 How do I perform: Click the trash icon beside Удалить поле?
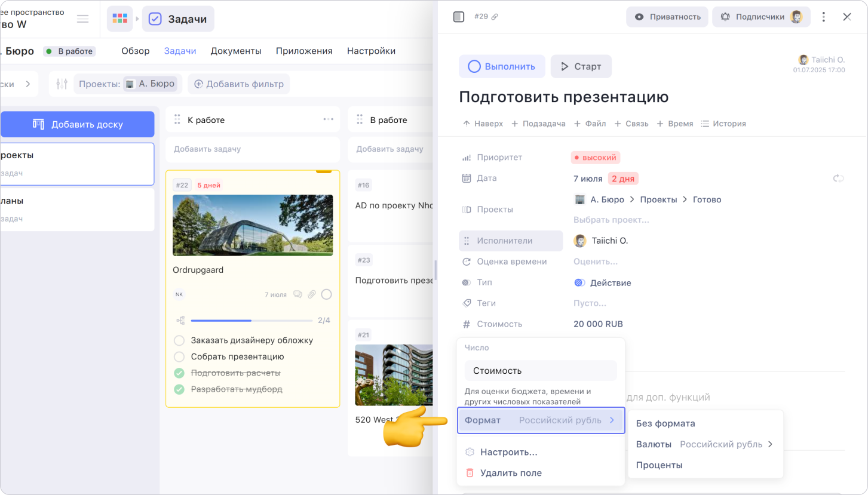[470, 473]
